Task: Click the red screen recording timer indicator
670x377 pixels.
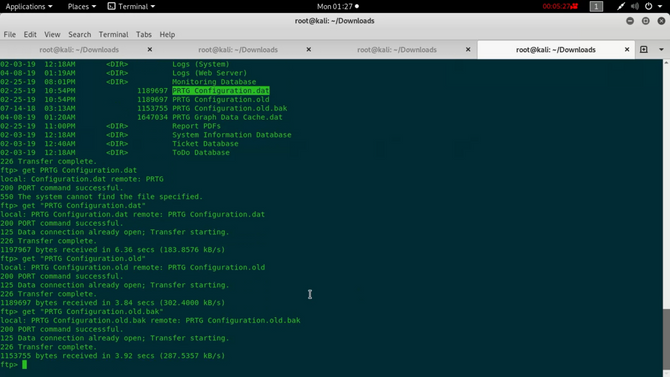Action: click(x=560, y=6)
